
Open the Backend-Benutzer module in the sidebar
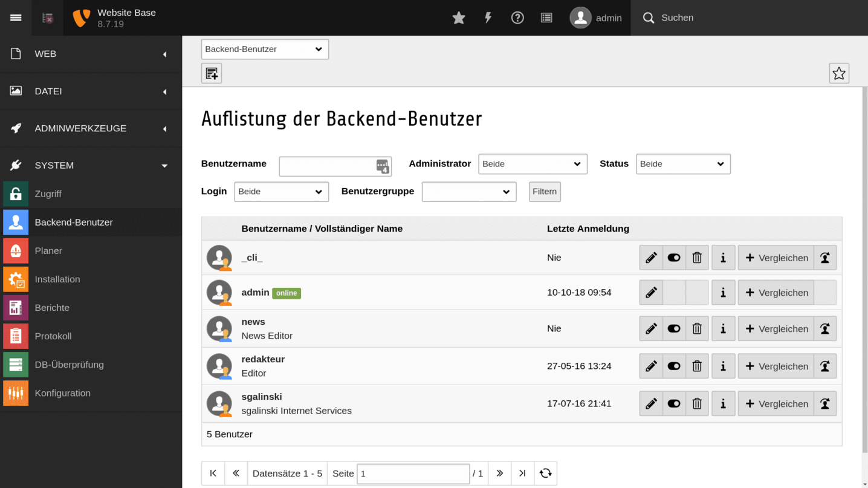click(74, 222)
